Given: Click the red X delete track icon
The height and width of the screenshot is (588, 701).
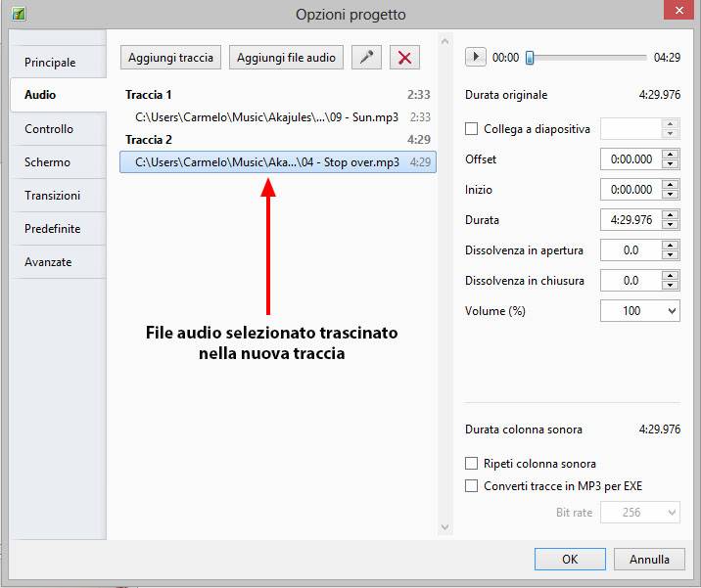Looking at the screenshot, I should (404, 57).
